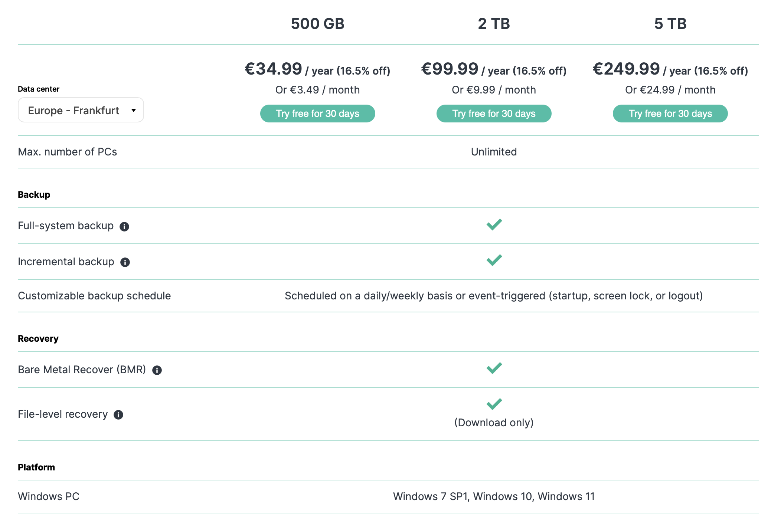The width and height of the screenshot is (781, 532).
Task: Click info icon next to Full-system backup
Action: click(x=124, y=226)
